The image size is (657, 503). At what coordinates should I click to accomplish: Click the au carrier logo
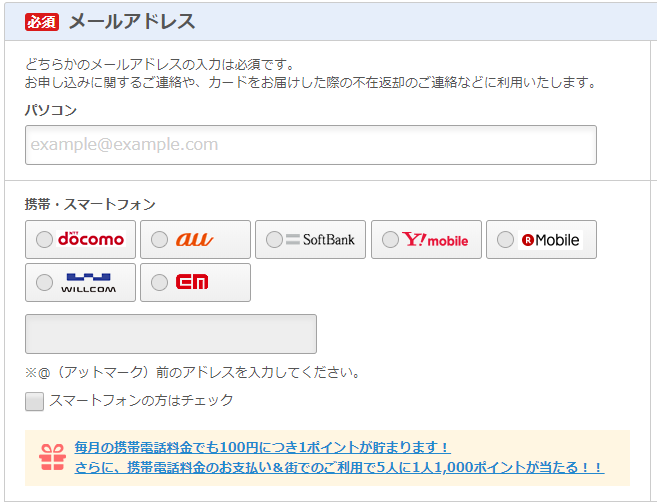(x=194, y=239)
